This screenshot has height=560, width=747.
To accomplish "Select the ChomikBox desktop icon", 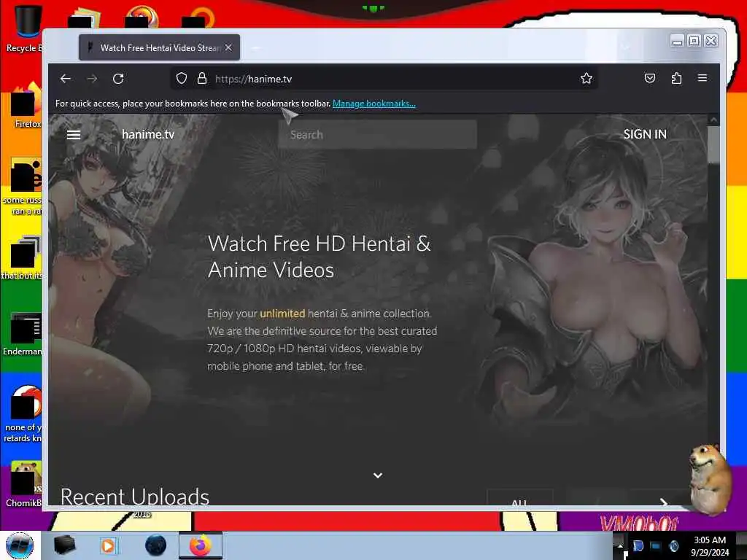I will click(x=24, y=484).
